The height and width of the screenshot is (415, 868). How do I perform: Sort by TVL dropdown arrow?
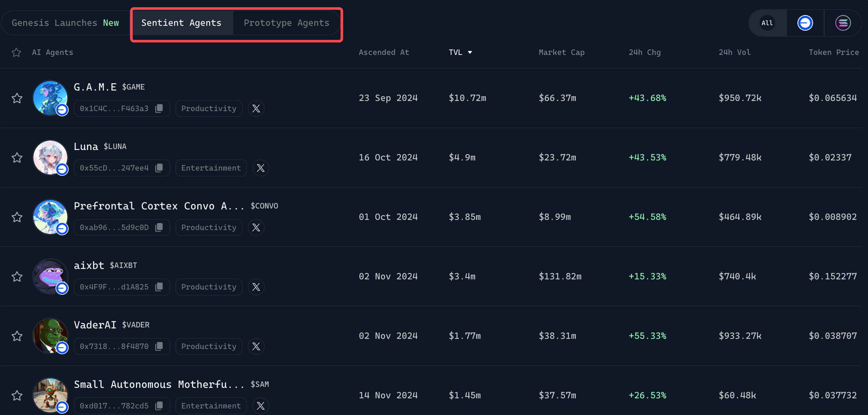pos(470,52)
